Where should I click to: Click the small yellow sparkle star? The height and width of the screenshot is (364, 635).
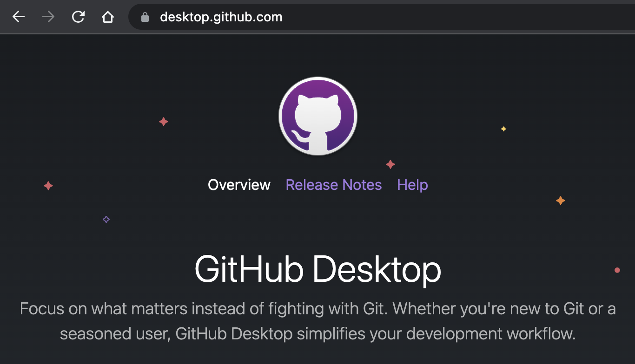click(x=503, y=129)
